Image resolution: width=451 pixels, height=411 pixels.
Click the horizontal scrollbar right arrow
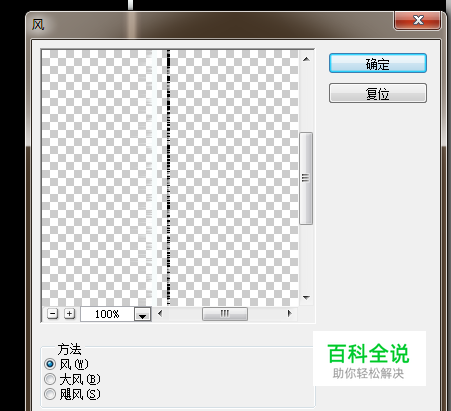point(289,313)
